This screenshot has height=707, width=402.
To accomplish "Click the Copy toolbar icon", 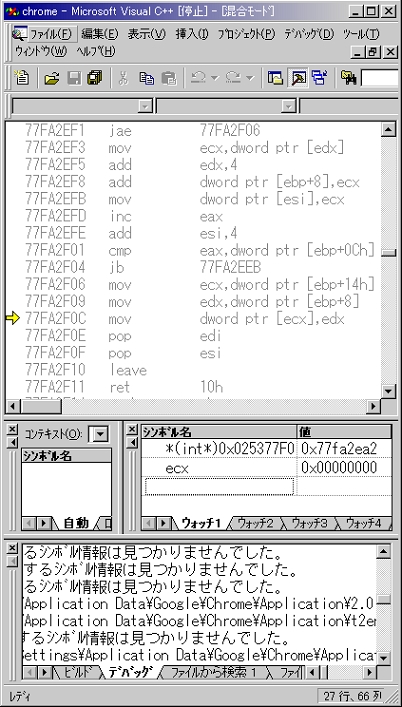I will pos(146,78).
